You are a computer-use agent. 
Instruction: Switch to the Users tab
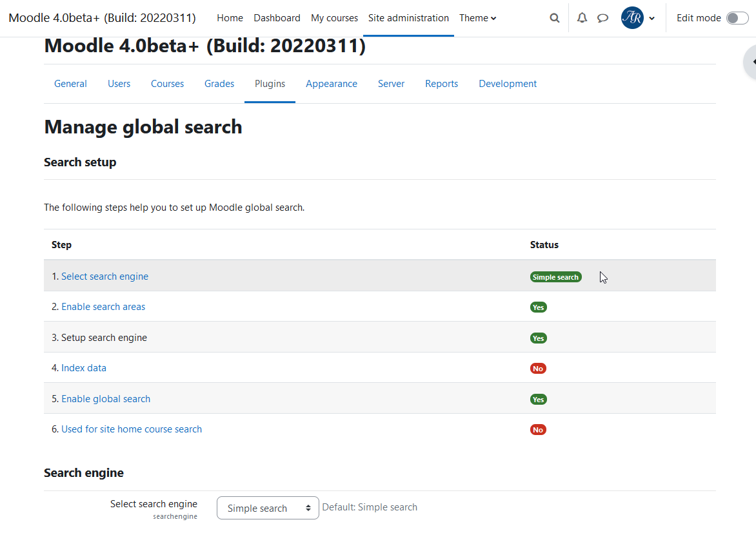coord(119,84)
